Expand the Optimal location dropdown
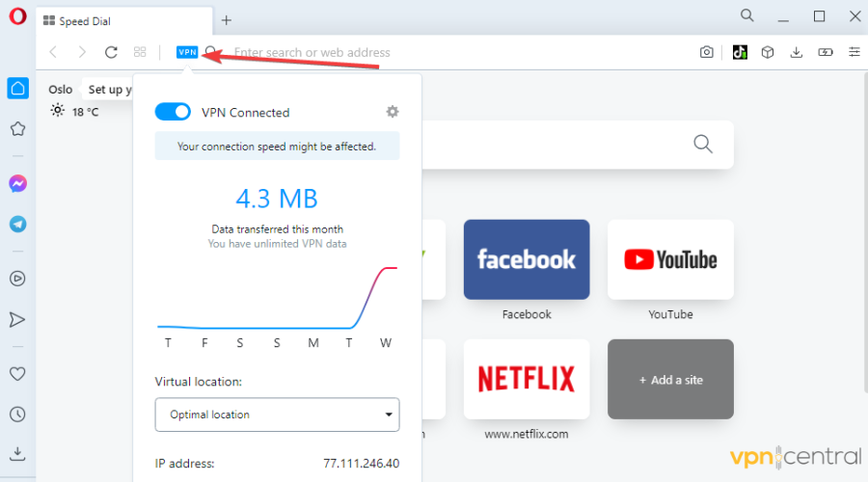 (277, 415)
